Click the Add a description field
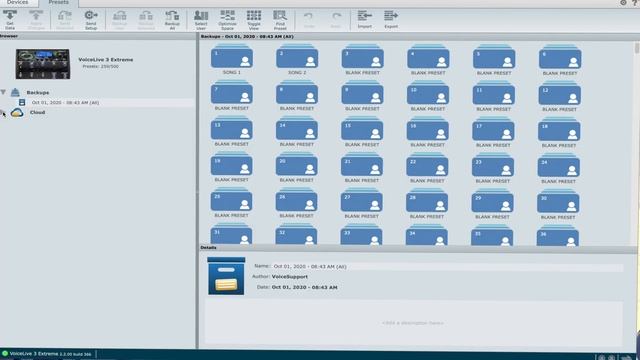This screenshot has width=640, height=360. pyautogui.click(x=413, y=323)
